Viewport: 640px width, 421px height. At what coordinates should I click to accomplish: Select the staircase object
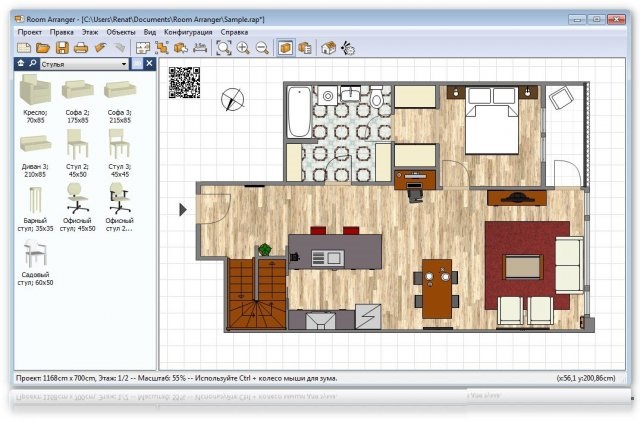click(257, 293)
